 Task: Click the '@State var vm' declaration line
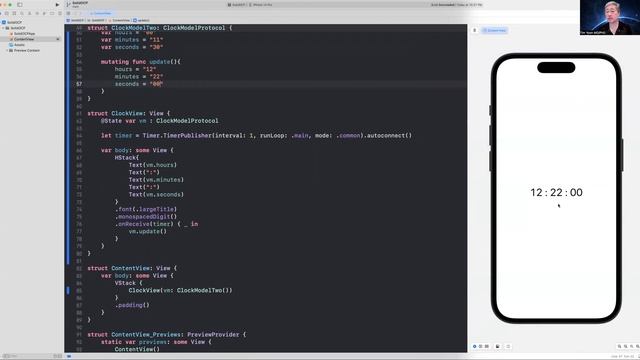(x=160, y=121)
